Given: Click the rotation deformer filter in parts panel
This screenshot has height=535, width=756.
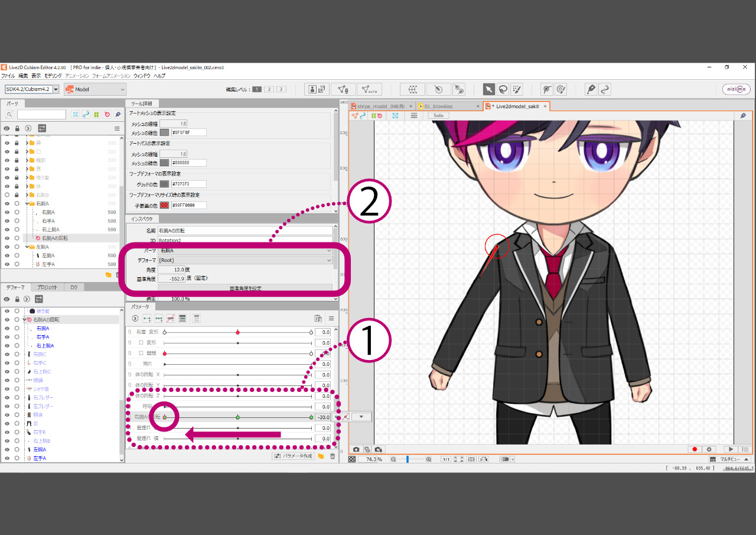Looking at the screenshot, I should pos(107,114).
